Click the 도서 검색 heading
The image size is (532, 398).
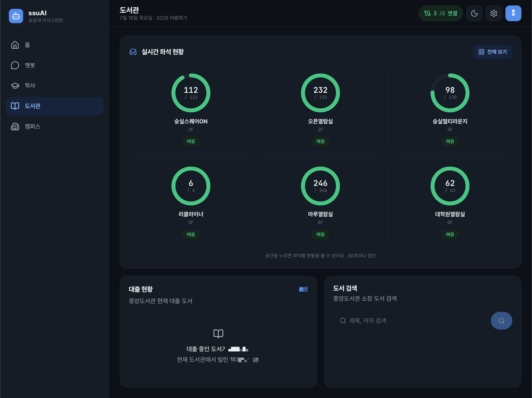(345, 288)
